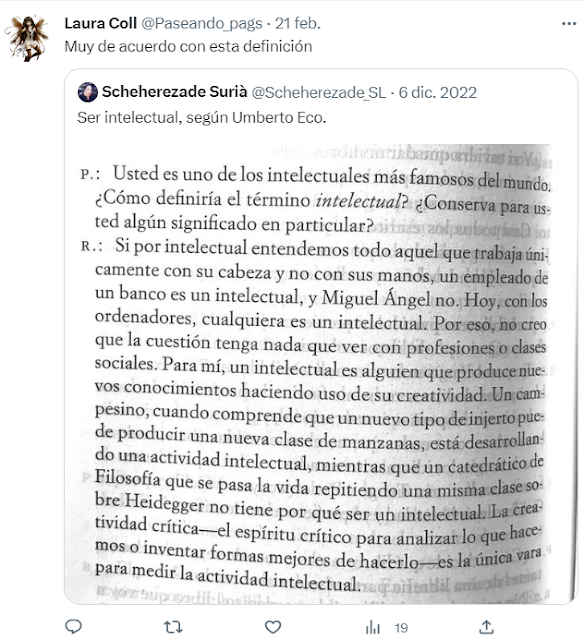Image resolution: width=584 pixels, height=639 pixels.
Task: Open view analytics bar chart icon
Action: tap(372, 627)
